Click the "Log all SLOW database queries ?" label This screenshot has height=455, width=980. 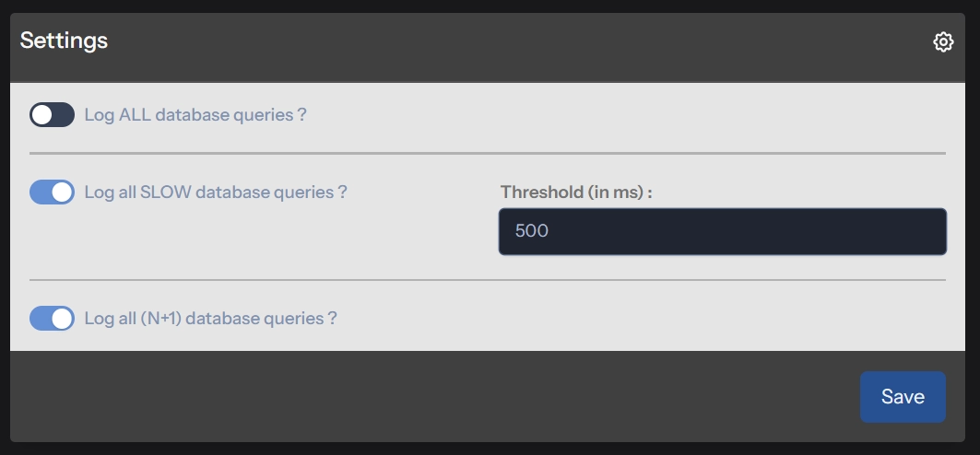pos(215,192)
